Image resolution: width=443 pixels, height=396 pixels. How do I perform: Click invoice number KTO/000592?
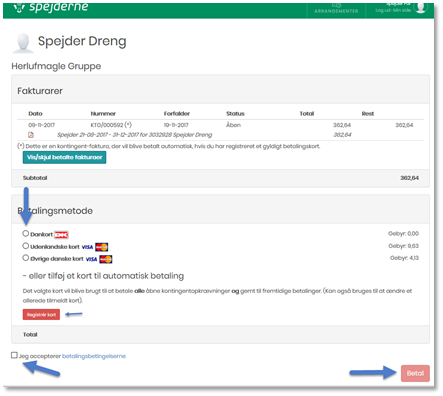click(x=111, y=125)
